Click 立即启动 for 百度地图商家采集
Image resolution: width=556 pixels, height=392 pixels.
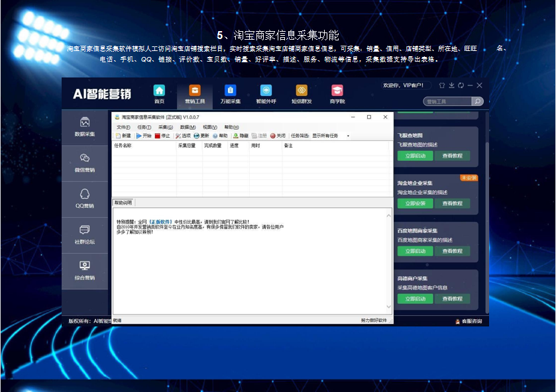tap(416, 252)
